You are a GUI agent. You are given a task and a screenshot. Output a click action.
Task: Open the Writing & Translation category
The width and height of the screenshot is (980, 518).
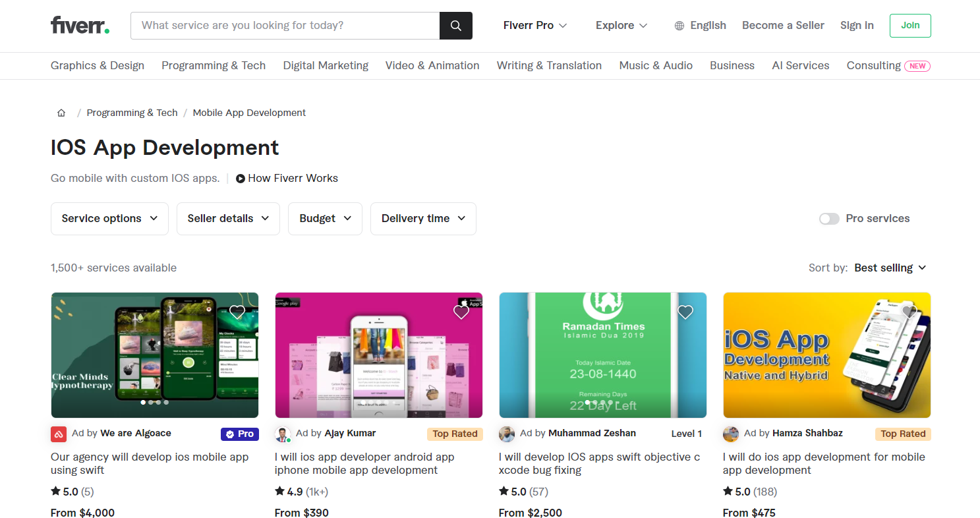click(x=549, y=66)
